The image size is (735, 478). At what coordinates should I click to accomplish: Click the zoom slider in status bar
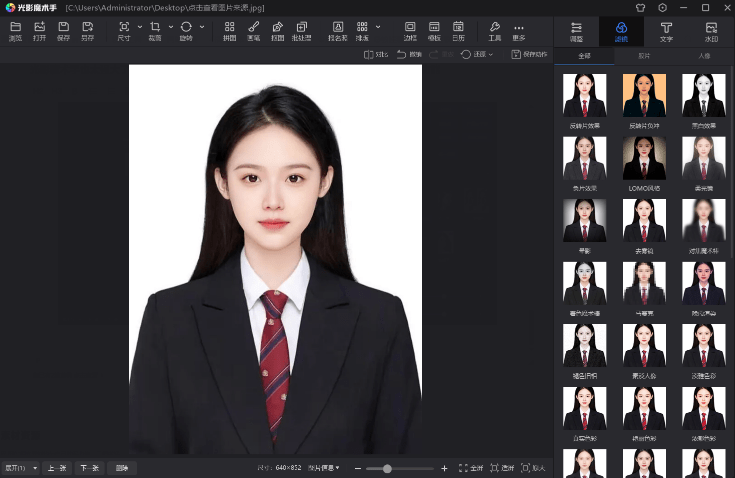click(x=387, y=468)
